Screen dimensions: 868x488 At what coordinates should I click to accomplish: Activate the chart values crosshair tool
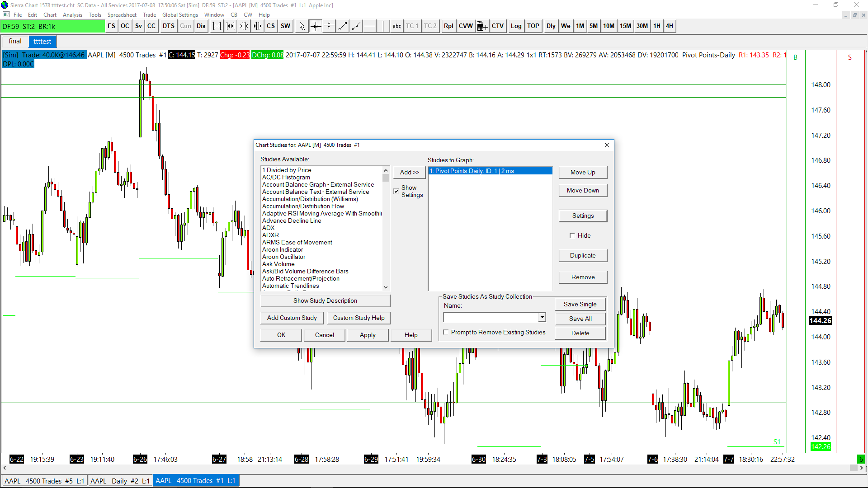point(316,26)
